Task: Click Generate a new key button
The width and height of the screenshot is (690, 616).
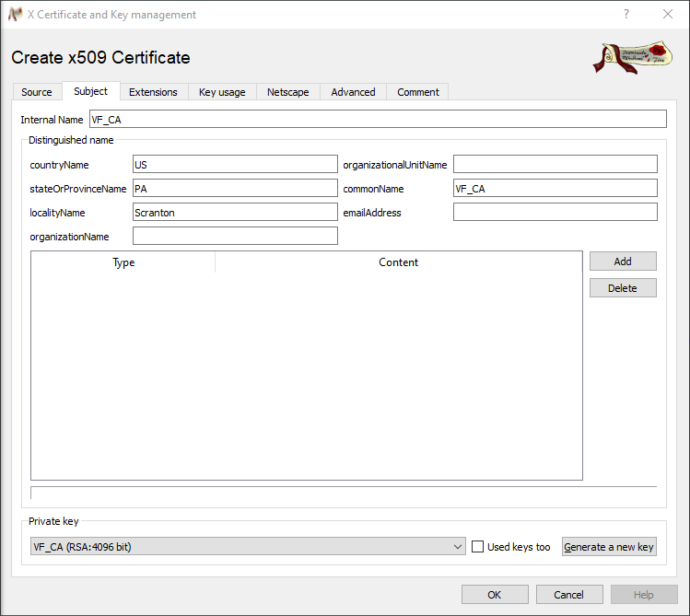Action: (x=609, y=547)
